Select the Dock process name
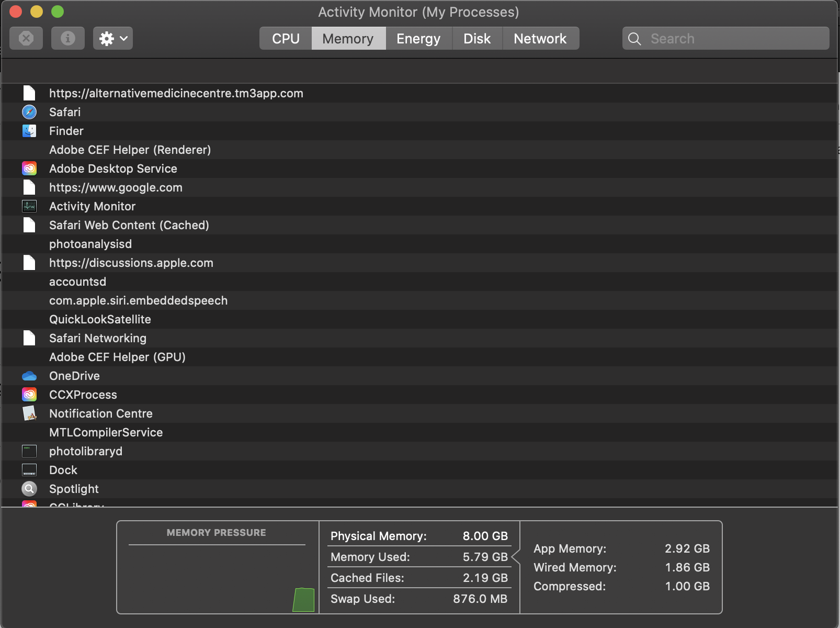 pos(63,470)
